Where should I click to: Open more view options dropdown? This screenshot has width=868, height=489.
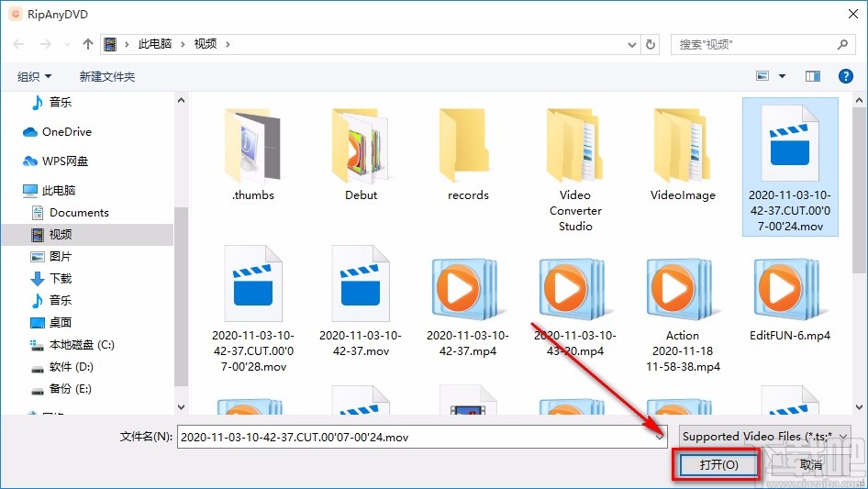pos(782,76)
